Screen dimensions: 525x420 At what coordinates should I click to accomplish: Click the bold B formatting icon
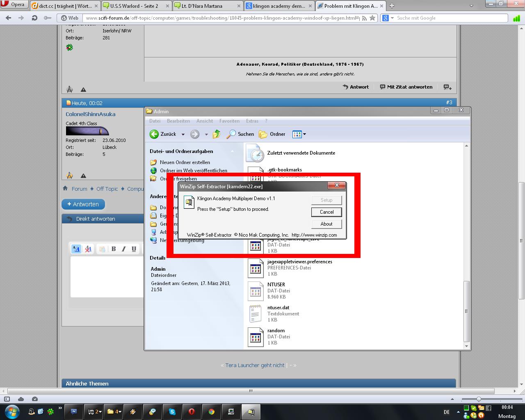[x=114, y=249]
